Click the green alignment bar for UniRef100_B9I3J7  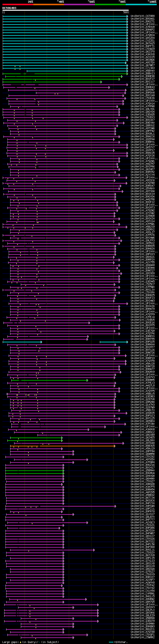[x=52, y=82]
